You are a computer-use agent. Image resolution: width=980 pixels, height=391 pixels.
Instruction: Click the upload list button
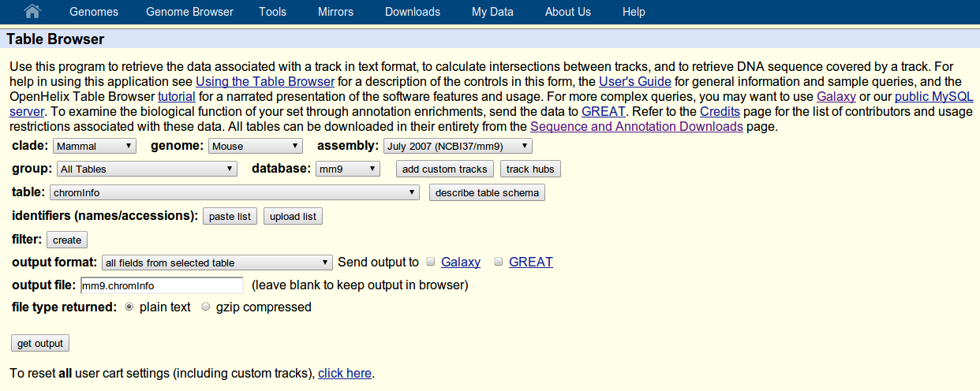coord(293,216)
